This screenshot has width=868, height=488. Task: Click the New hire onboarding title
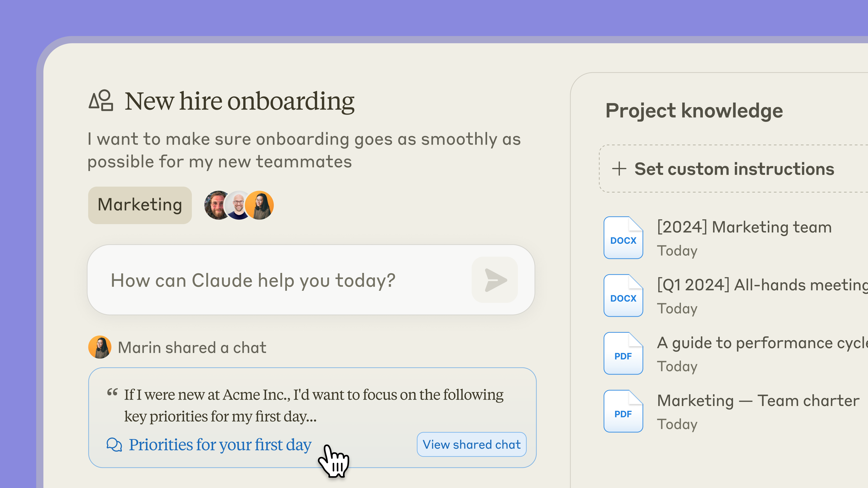point(240,101)
